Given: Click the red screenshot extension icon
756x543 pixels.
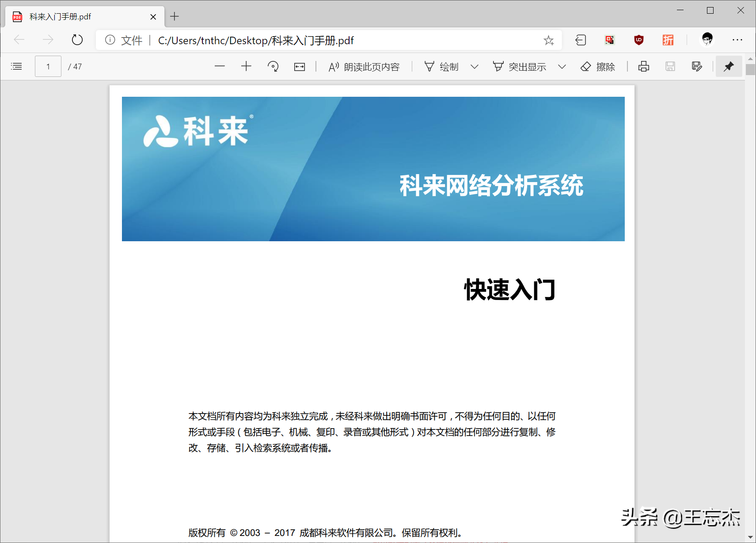Looking at the screenshot, I should [610, 40].
